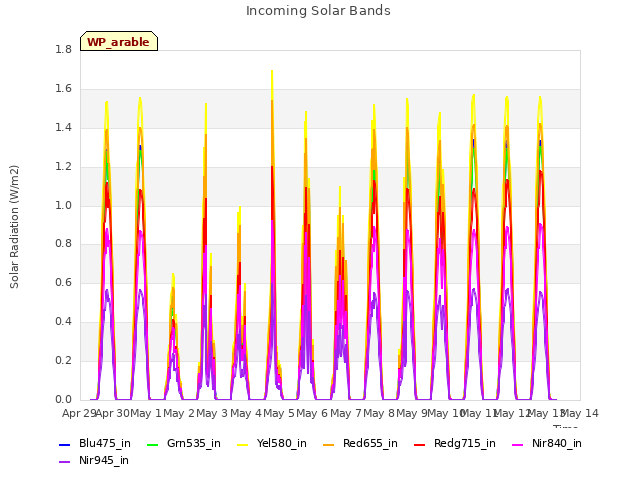Click the May 14 x-axis date label
Screen dimensions: 640x480
tap(580, 413)
